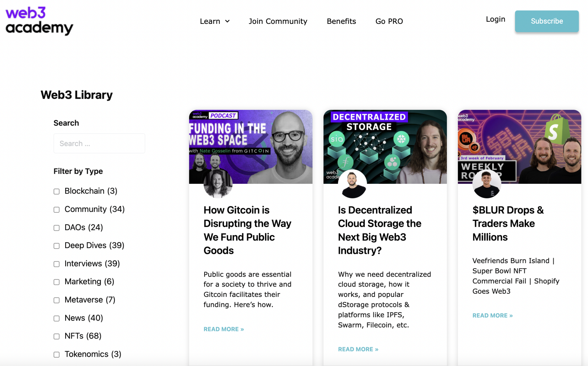Viewport: 588px width, 366px height.
Task: Enable the Marketing (6) filter
Action: [56, 282]
